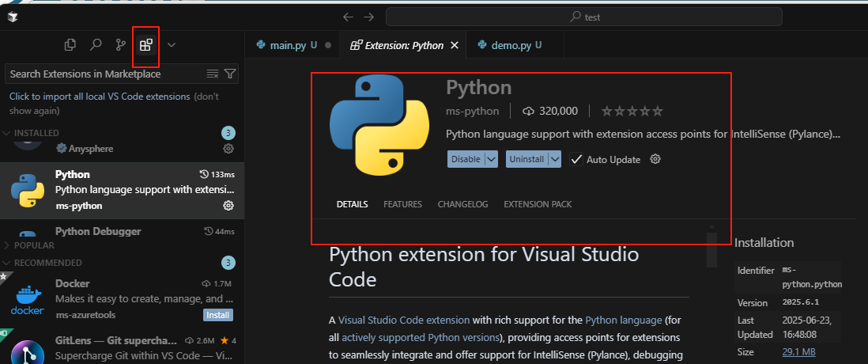Click the test command search box
The image size is (868, 364).
[584, 17]
